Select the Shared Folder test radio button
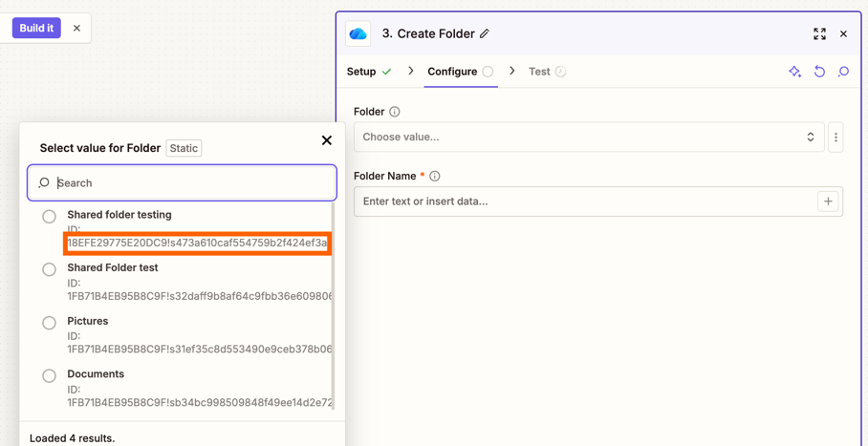Viewport: 868px width, 446px height. tap(49, 269)
